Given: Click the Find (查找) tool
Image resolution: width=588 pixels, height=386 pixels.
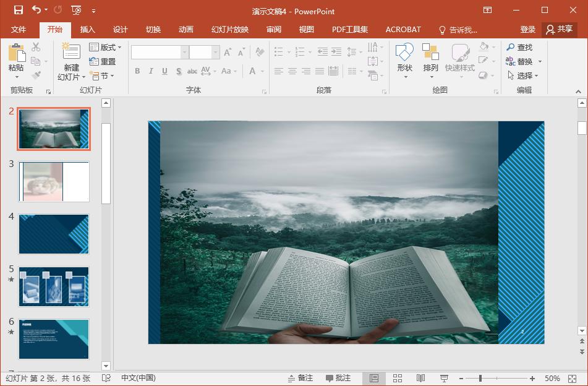Looking at the screenshot, I should [519, 48].
